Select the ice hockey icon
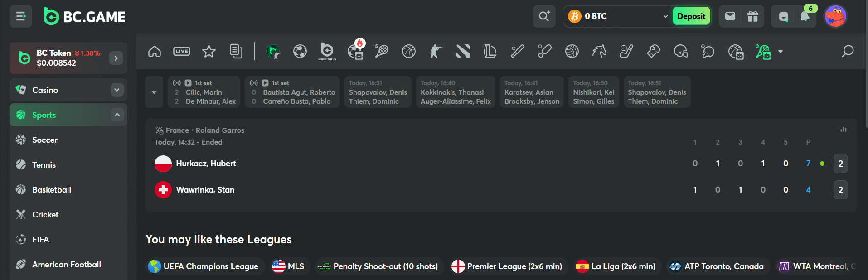Screen dimensions: 868x280 pyautogui.click(x=626, y=51)
